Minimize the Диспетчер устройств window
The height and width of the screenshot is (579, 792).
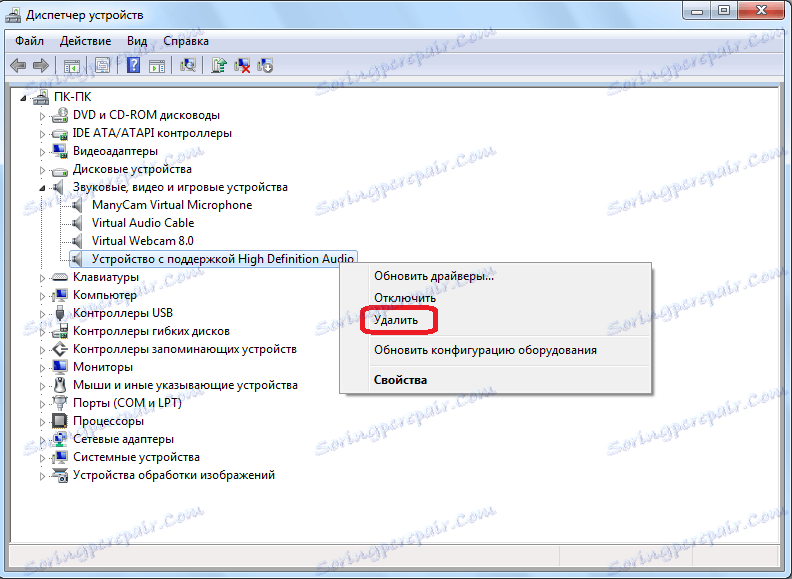point(698,11)
